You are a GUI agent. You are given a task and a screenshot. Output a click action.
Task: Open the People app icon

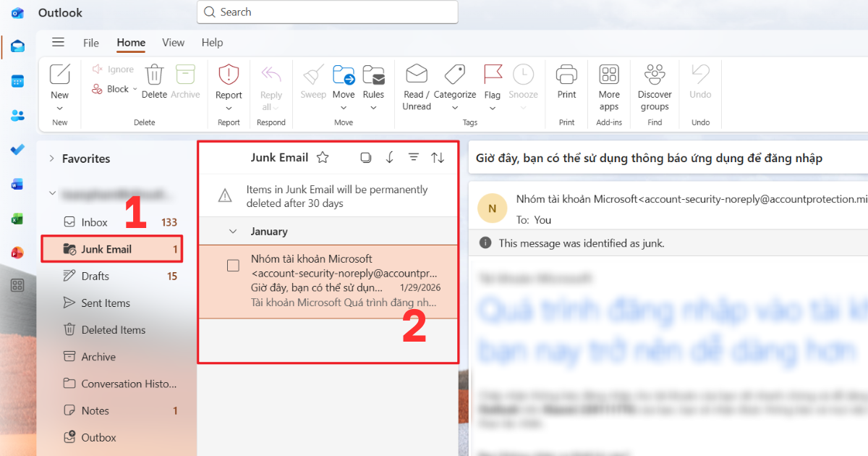click(17, 115)
